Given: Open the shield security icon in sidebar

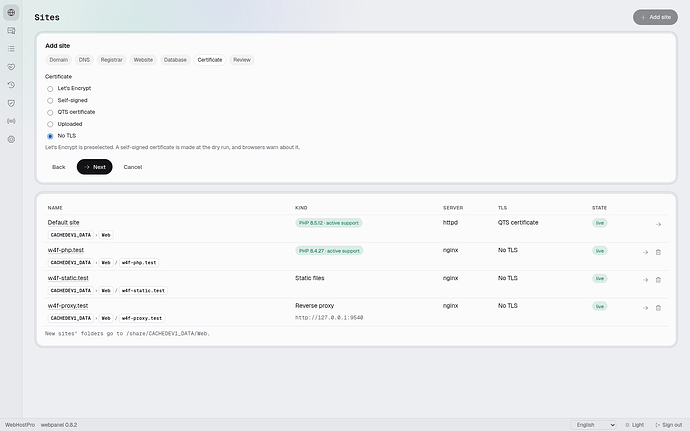Looking at the screenshot, I should coord(11,103).
